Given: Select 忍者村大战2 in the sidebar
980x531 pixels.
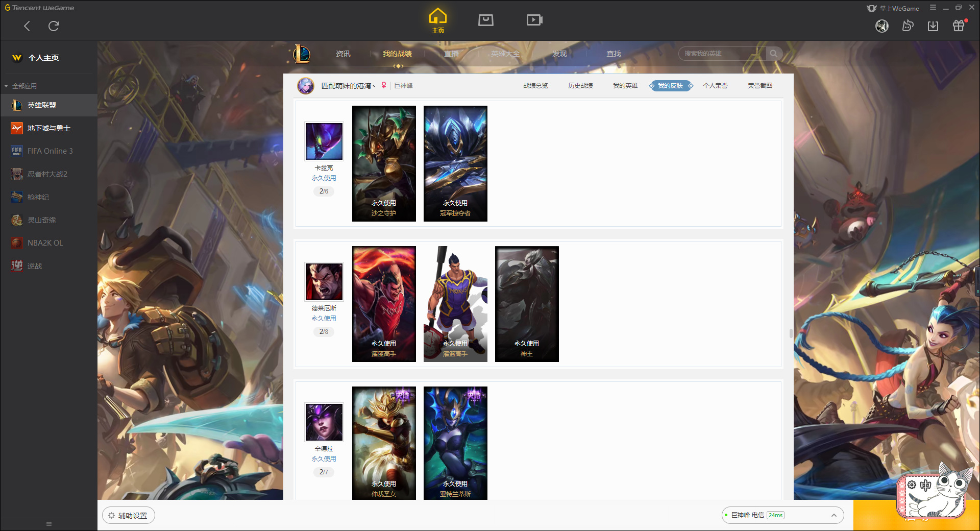Looking at the screenshot, I should pos(48,174).
